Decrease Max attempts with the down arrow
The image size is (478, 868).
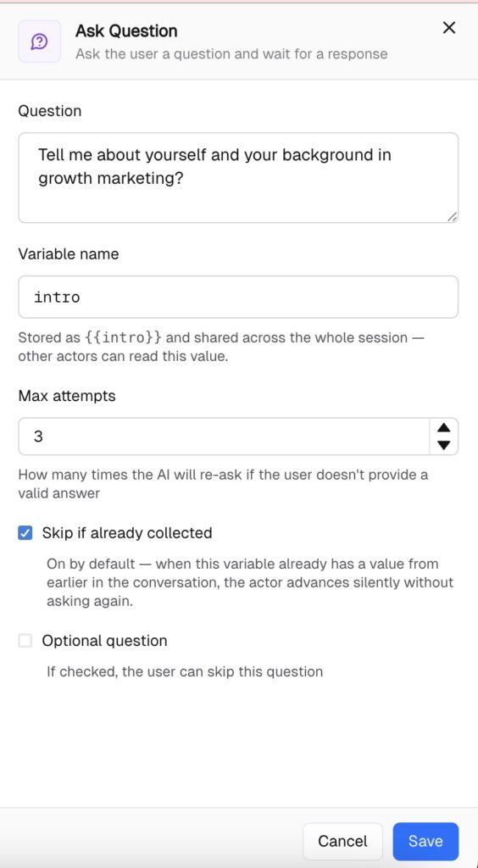coord(444,445)
